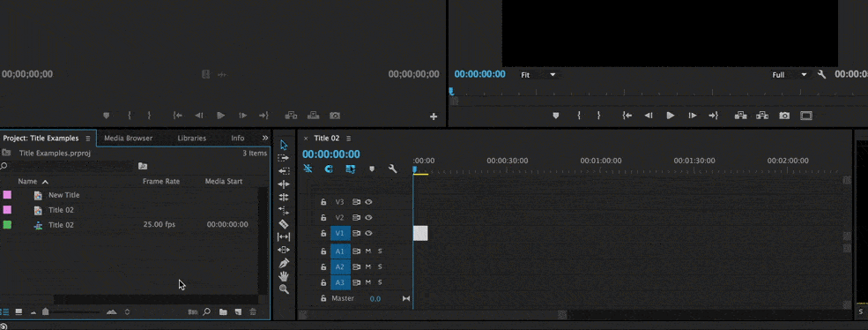Click Mark In in Program Monitor
868x330 pixels.
579,116
